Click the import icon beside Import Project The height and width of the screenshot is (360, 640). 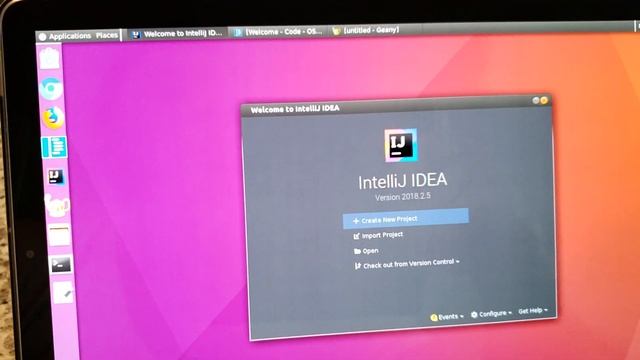coord(356,236)
